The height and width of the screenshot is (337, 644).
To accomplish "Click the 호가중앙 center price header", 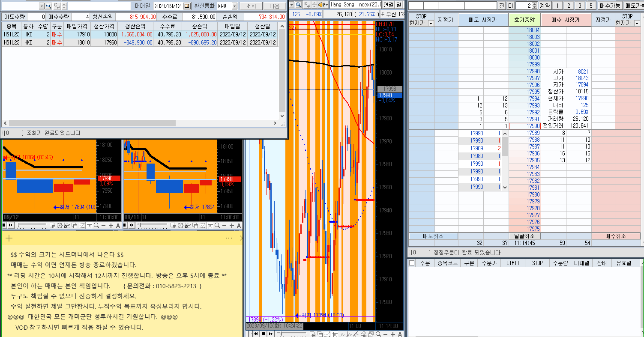I will [x=524, y=20].
